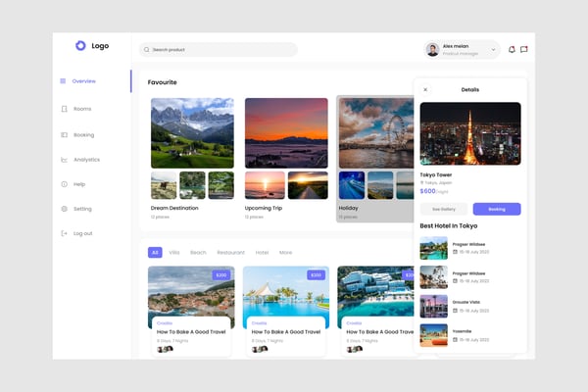
Task: Click the Holiday album title
Action: pos(348,208)
